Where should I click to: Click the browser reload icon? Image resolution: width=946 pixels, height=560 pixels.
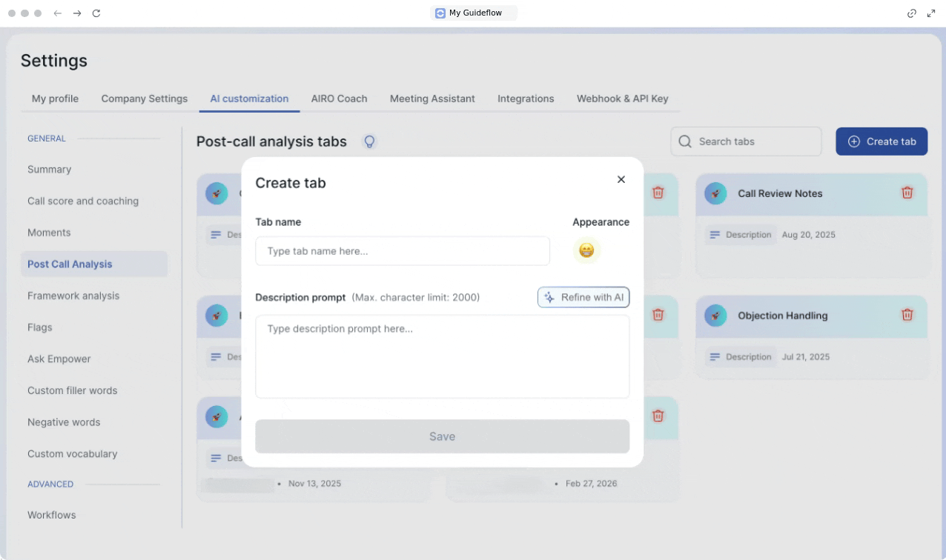pos(96,13)
